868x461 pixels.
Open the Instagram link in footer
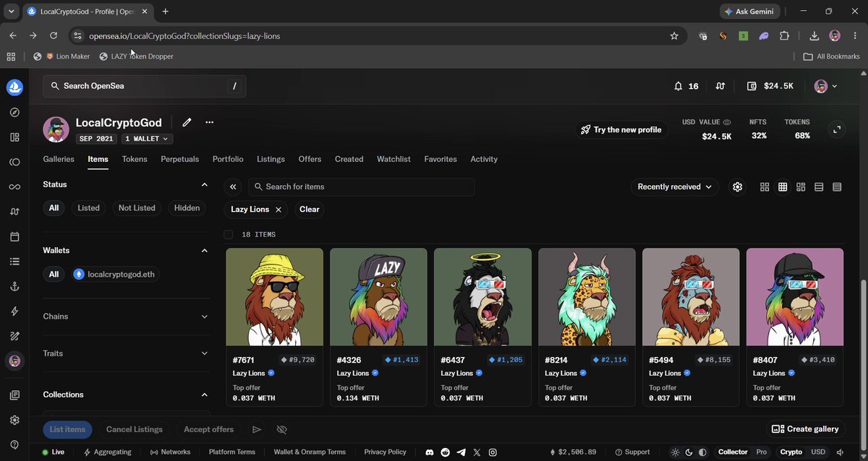[x=493, y=452]
